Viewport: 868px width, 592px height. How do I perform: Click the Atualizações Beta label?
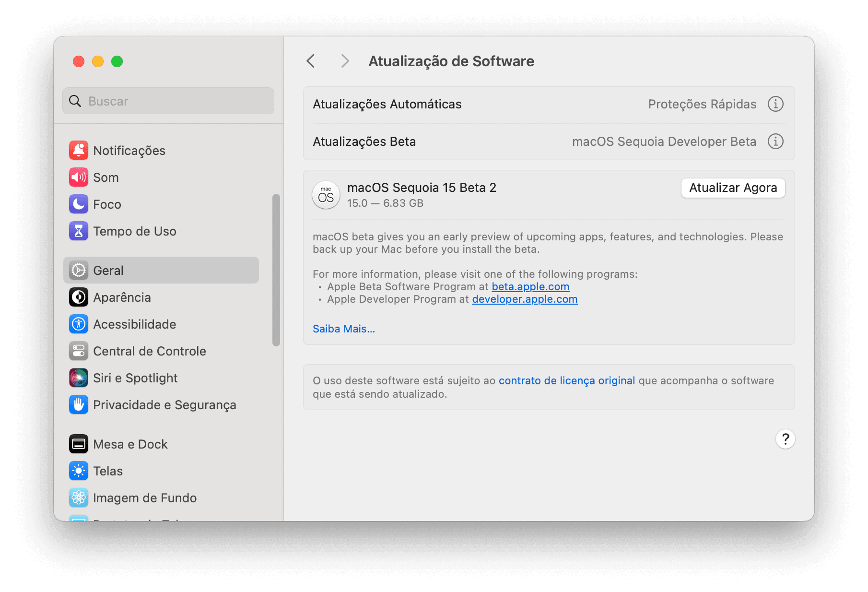coord(364,142)
